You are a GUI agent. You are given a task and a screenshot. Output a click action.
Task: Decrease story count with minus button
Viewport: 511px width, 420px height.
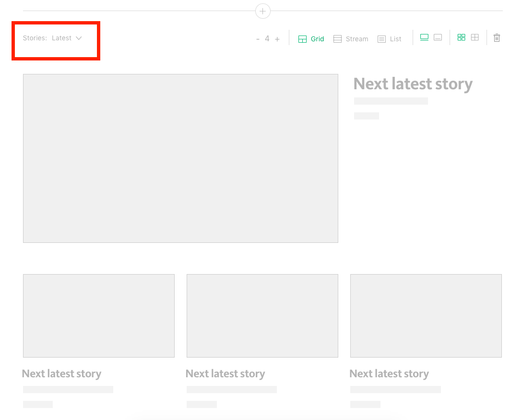coord(258,39)
